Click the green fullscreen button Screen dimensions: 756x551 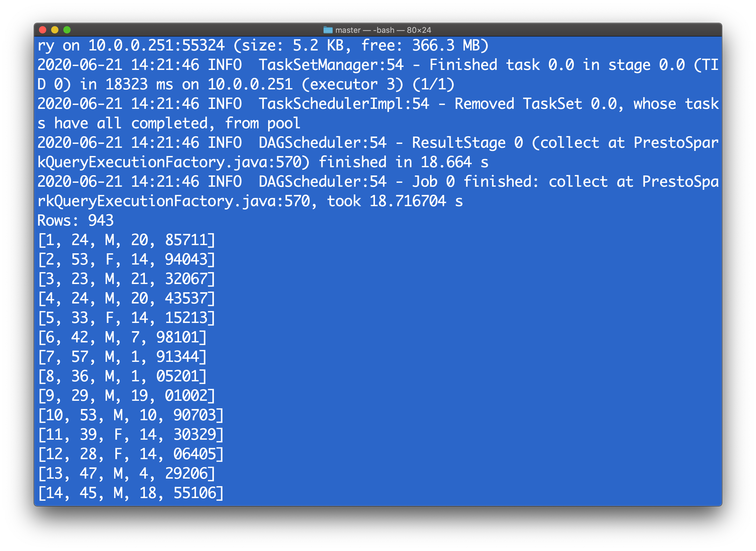tap(67, 30)
